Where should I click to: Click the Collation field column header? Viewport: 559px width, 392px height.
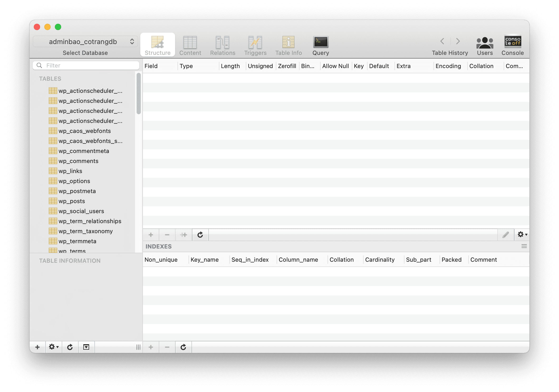coord(485,66)
